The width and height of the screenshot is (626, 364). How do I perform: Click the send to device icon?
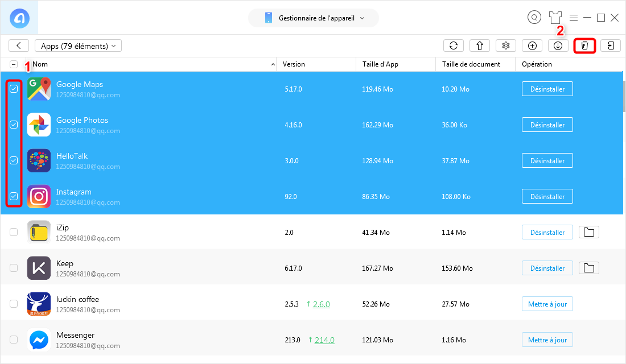point(611,45)
